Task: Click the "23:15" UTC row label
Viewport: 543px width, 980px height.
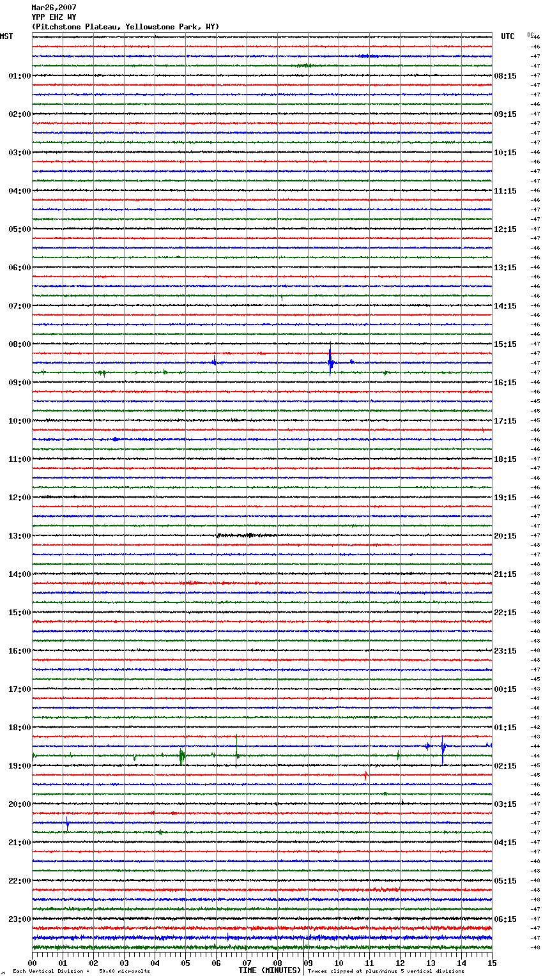Action: 505,651
